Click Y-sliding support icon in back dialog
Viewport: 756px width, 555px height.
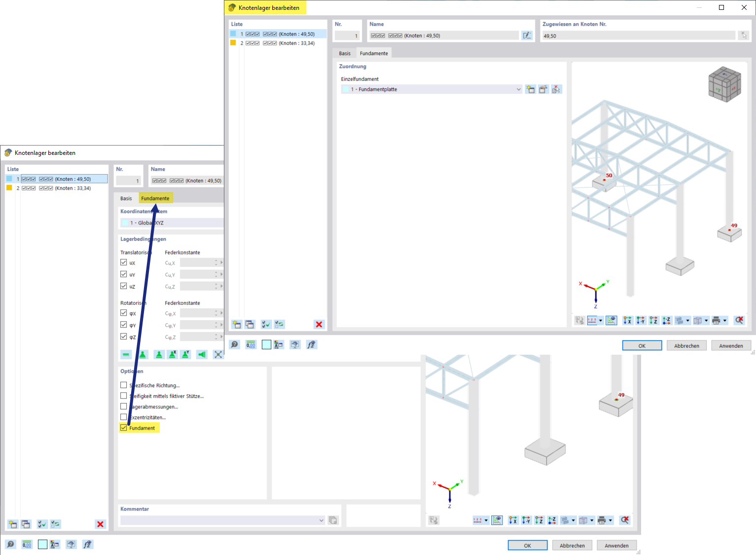tap(185, 354)
